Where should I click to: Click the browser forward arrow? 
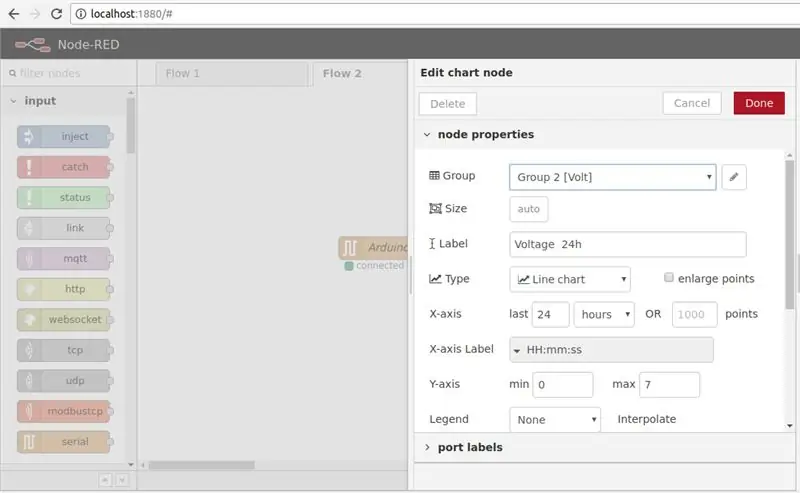click(x=35, y=14)
